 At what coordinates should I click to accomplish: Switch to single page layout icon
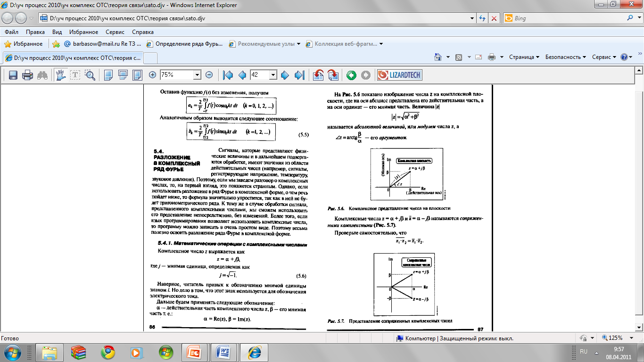(108, 75)
